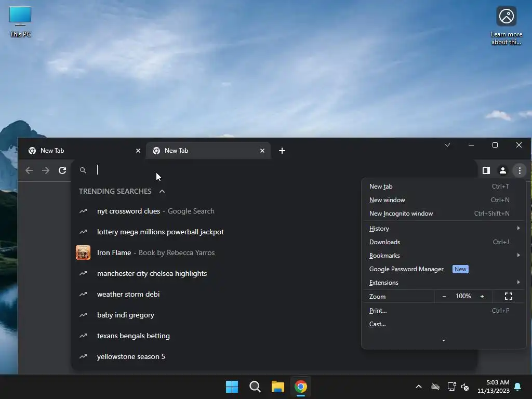Click the muted volume tray icon

point(465,387)
